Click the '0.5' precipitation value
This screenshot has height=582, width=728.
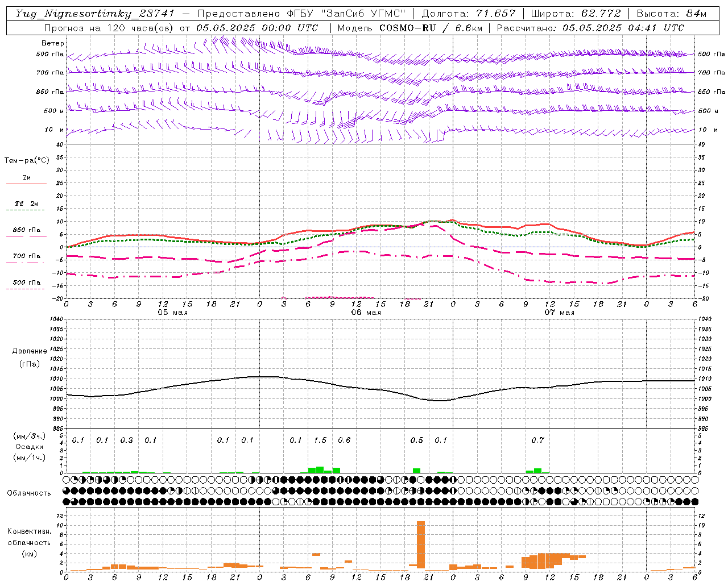click(x=417, y=440)
